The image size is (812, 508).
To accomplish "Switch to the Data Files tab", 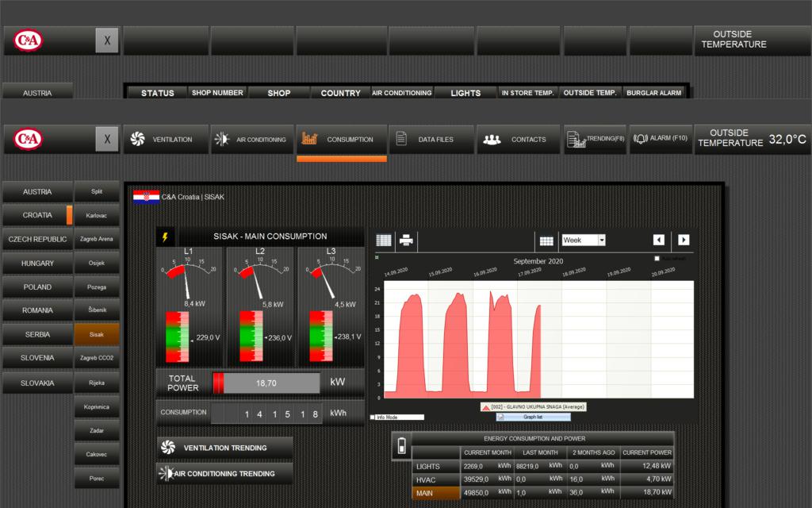I will [x=431, y=140].
